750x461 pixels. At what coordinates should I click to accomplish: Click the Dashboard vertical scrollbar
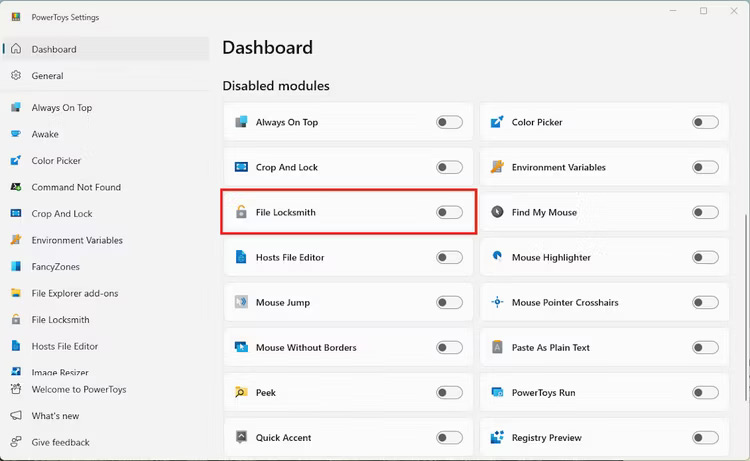point(746,306)
